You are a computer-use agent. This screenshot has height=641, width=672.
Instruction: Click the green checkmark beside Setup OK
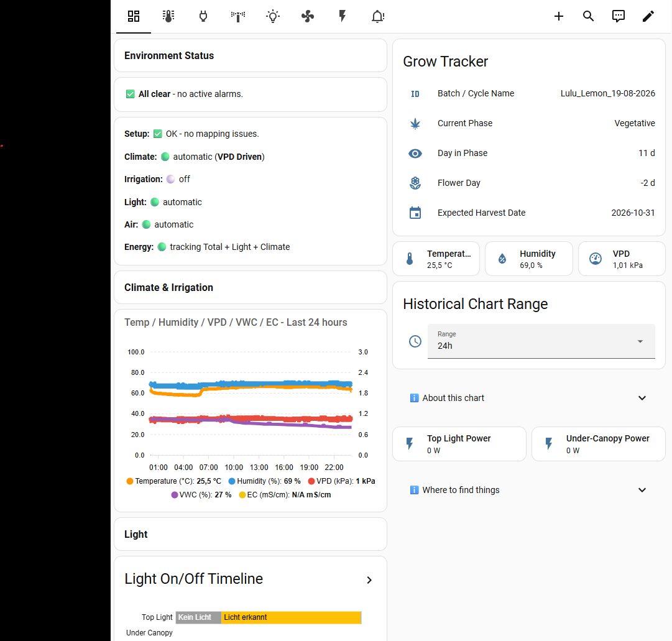[158, 134]
